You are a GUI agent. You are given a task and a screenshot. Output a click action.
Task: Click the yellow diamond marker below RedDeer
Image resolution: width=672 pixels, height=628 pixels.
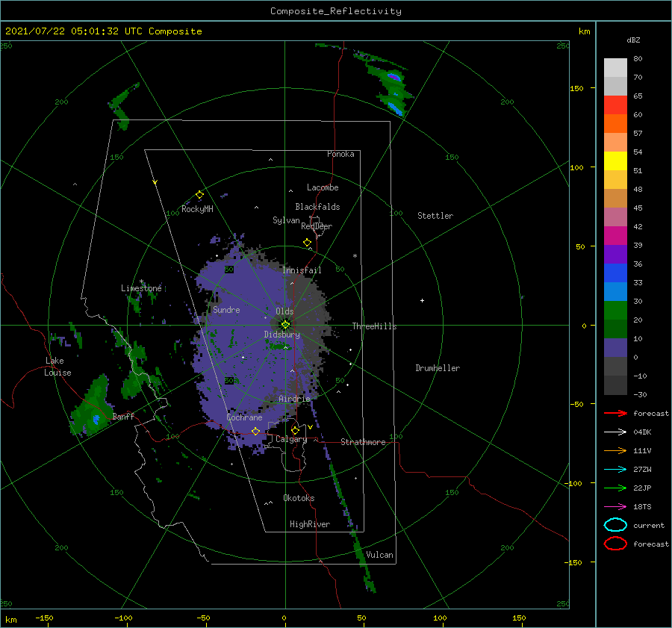point(308,242)
